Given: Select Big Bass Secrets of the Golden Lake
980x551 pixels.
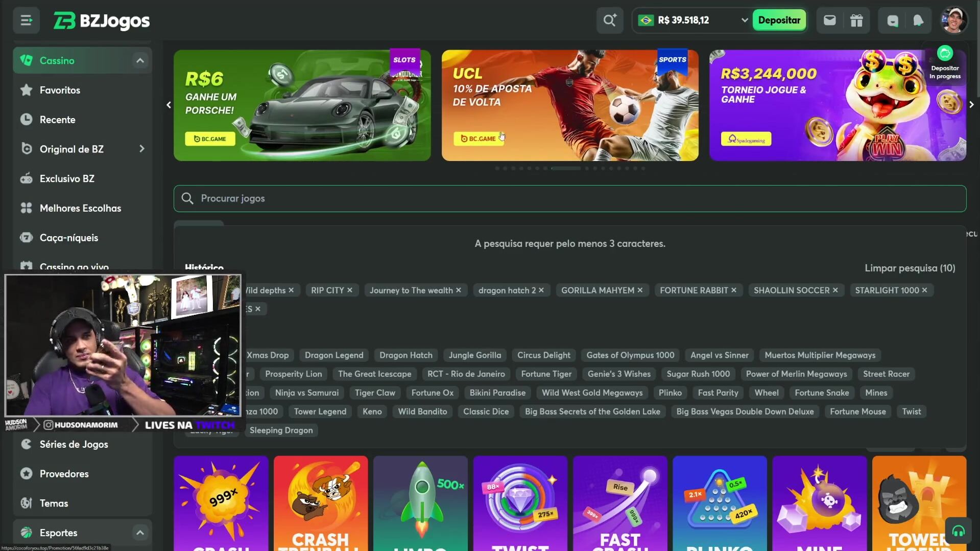Looking at the screenshot, I should pyautogui.click(x=592, y=412).
